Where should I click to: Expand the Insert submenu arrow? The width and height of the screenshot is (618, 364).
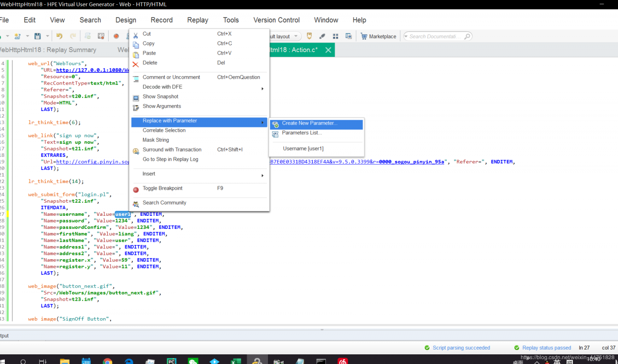tap(263, 176)
